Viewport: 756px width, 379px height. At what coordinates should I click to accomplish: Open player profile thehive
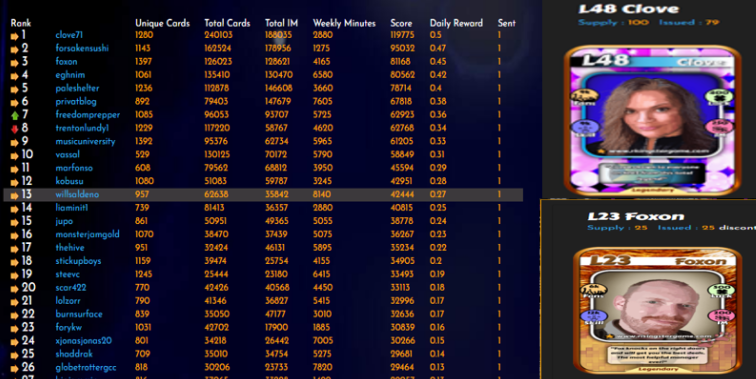(70, 247)
